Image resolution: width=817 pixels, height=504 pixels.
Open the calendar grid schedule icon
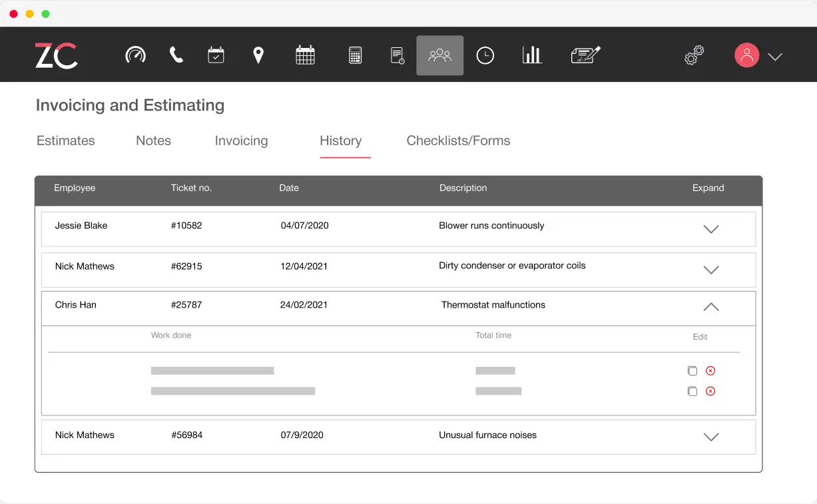[305, 55]
